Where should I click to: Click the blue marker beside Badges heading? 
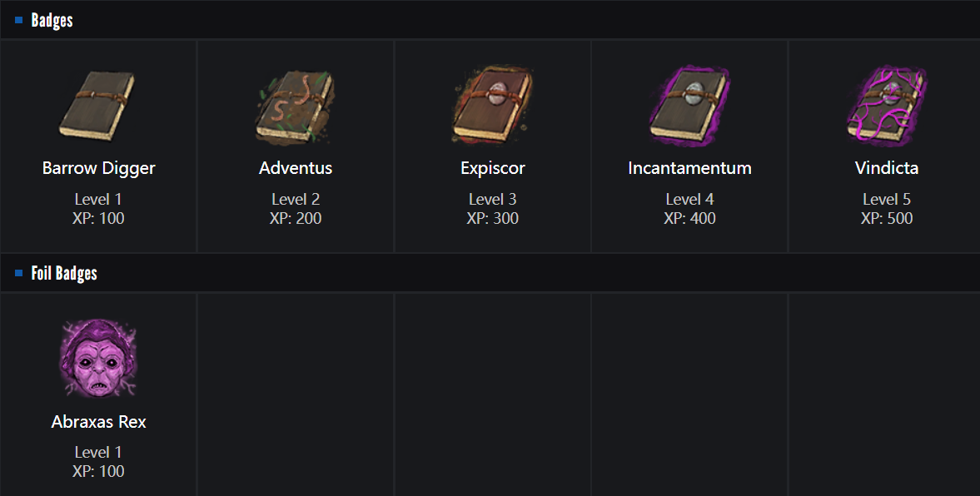(x=19, y=20)
